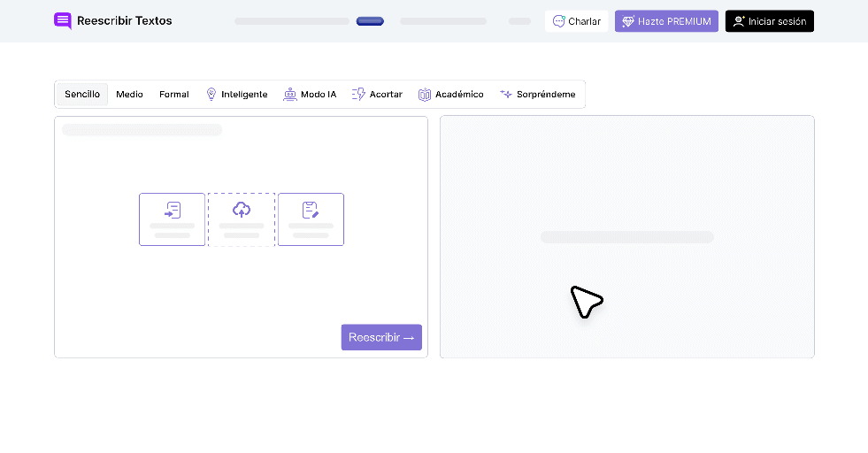Click the Reescribir Textos logo icon
Viewport: 868px width, 453px height.
pyautogui.click(x=63, y=20)
